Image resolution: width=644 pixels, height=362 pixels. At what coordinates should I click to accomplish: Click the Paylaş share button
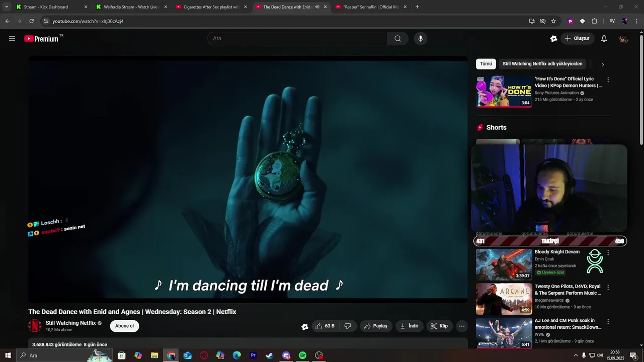376,326
